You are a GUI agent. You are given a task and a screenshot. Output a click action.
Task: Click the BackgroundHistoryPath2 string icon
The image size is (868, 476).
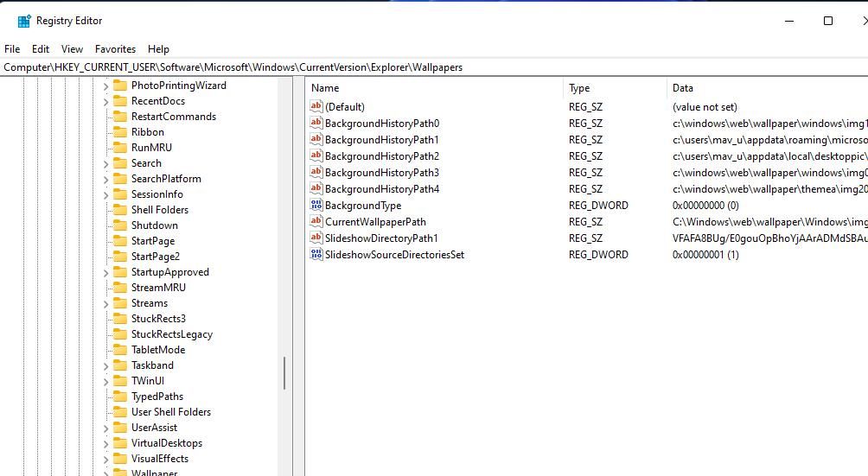pyautogui.click(x=316, y=155)
